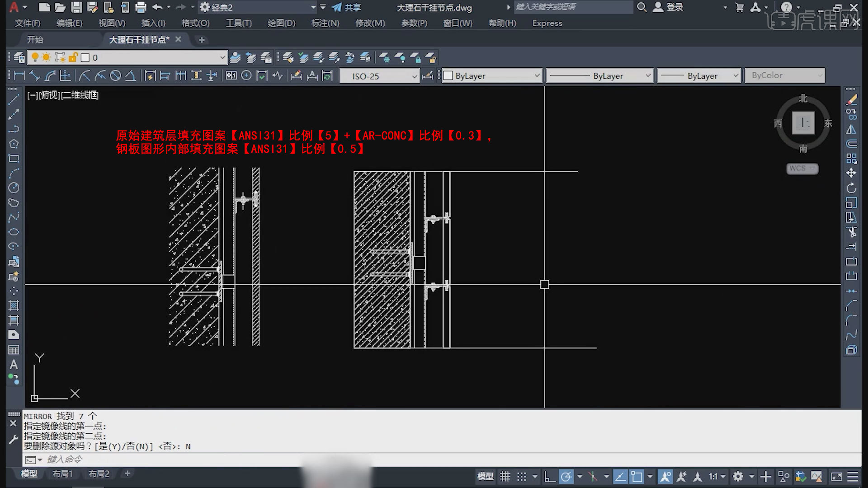
Task: Select the Circle draw tool
Action: pos(14,188)
